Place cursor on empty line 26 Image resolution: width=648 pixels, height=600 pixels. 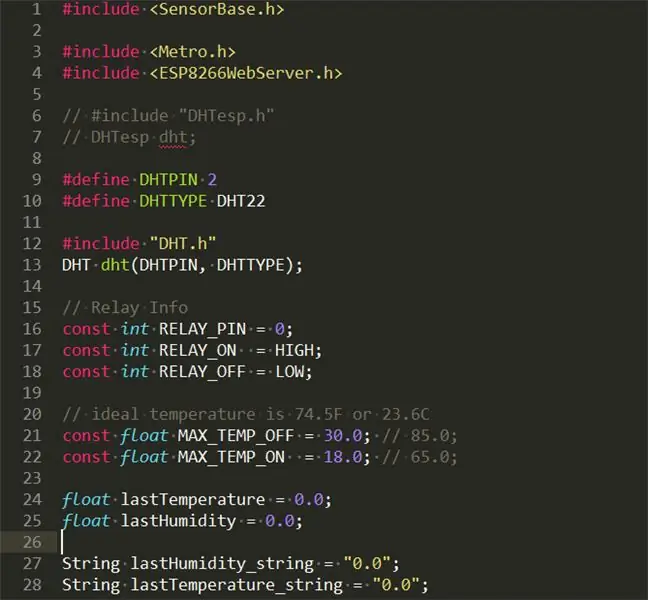point(351,542)
